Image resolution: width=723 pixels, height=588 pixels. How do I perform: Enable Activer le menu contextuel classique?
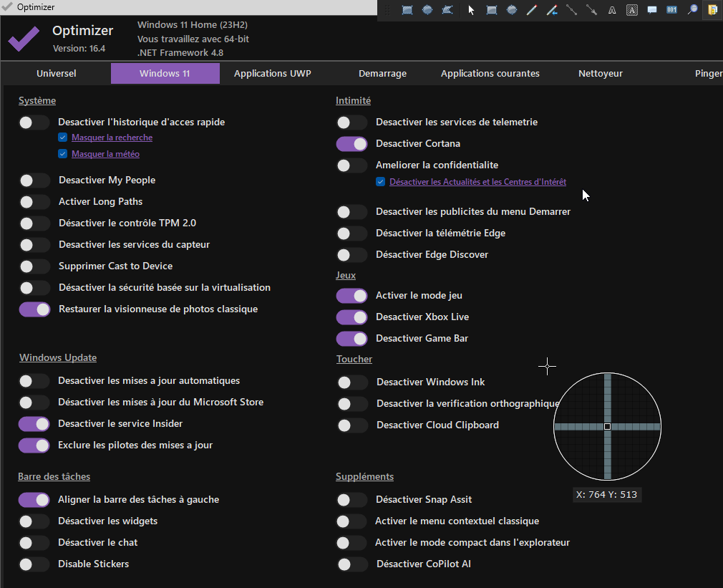(351, 521)
